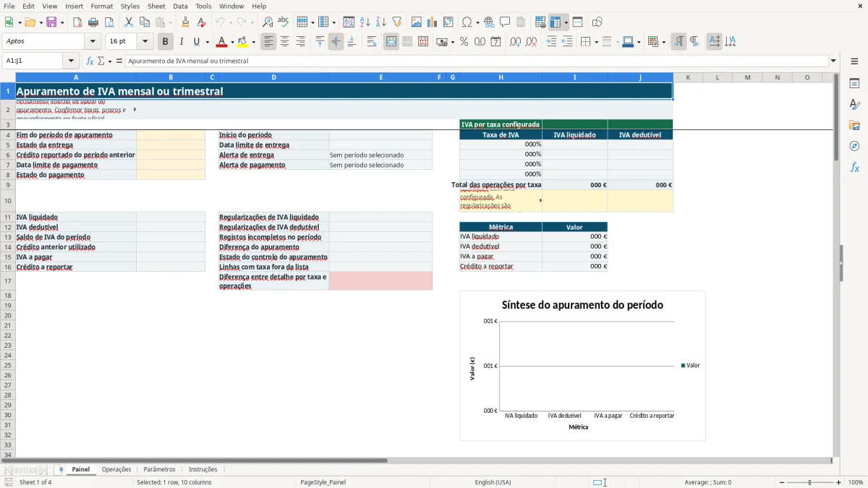Viewport: 868px width, 488px height.
Task: Open the font color palette arrow
Action: coord(232,42)
